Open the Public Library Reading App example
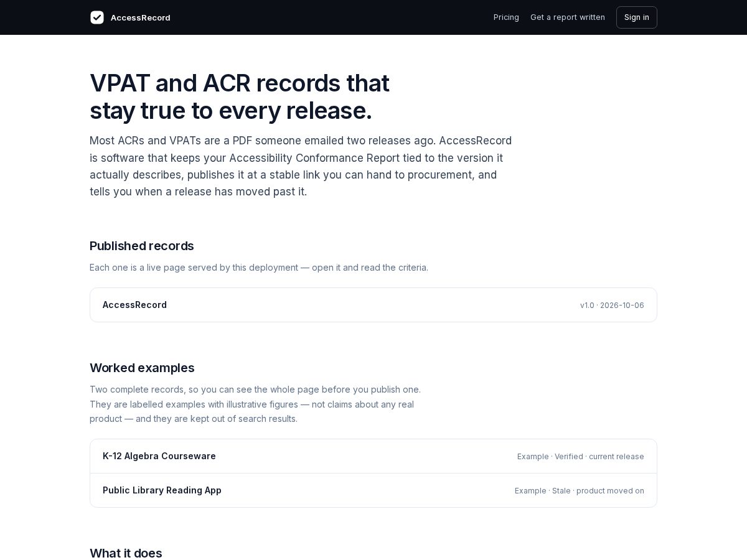 pos(374,490)
